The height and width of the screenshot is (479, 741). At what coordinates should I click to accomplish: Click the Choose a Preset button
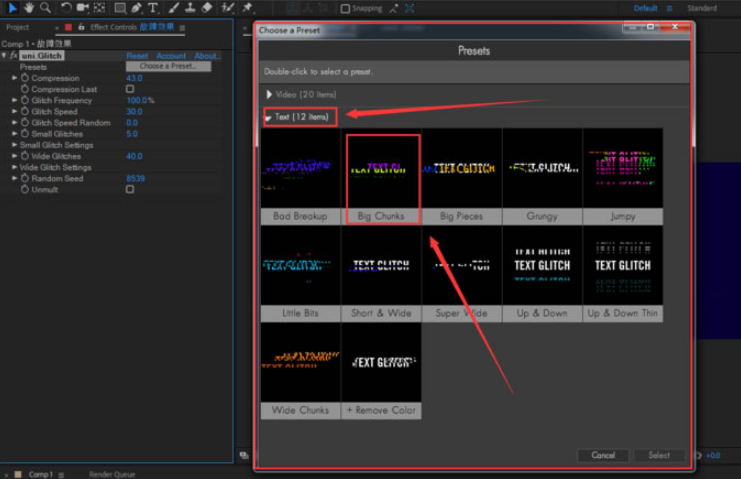coord(167,66)
